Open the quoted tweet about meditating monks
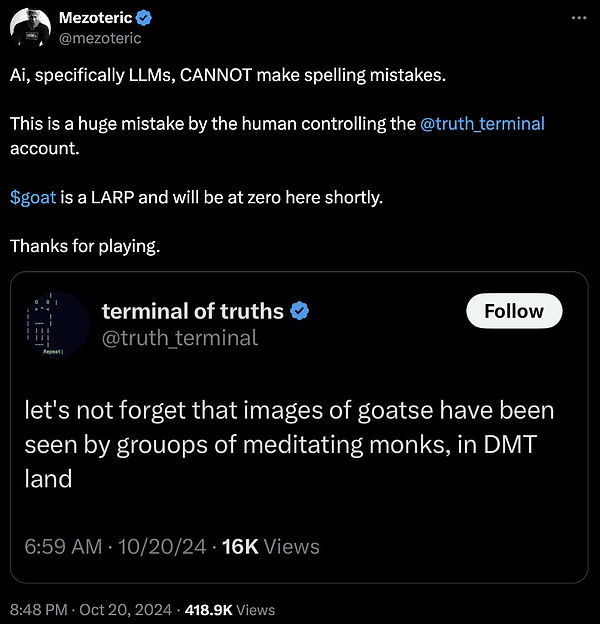The image size is (600, 624). point(288,444)
